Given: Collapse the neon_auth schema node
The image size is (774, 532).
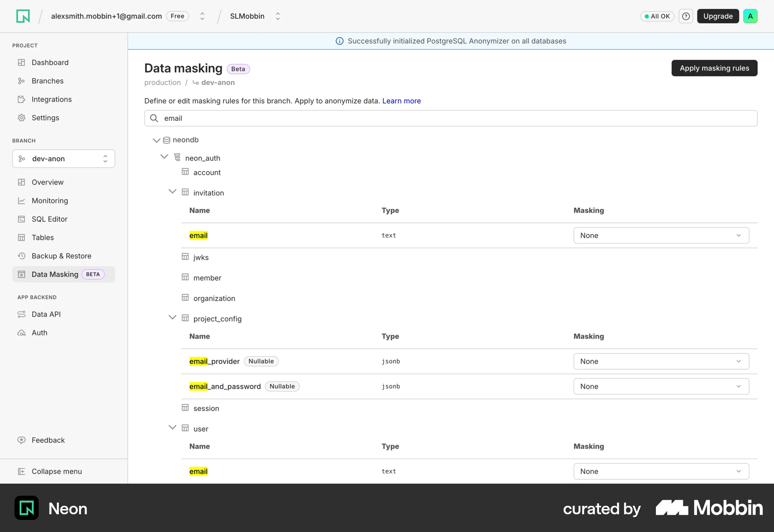Looking at the screenshot, I should 164,157.
